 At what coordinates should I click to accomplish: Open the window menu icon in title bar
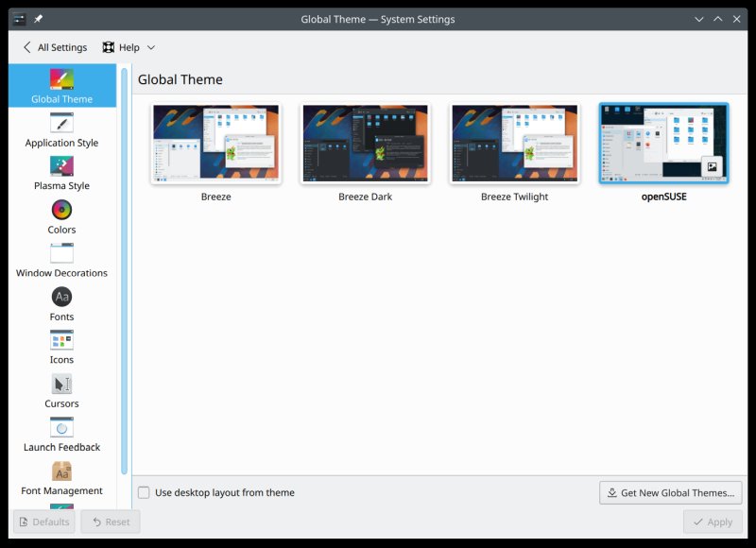pyautogui.click(x=19, y=19)
